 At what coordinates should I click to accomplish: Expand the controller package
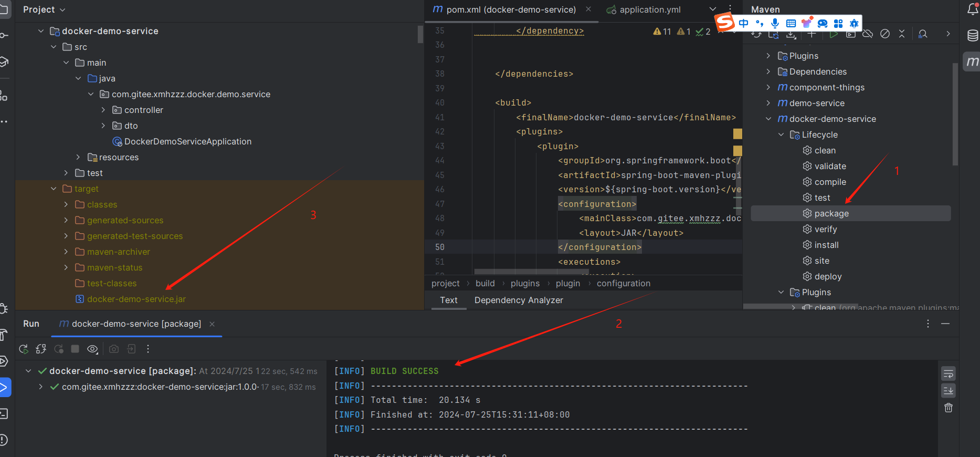103,110
